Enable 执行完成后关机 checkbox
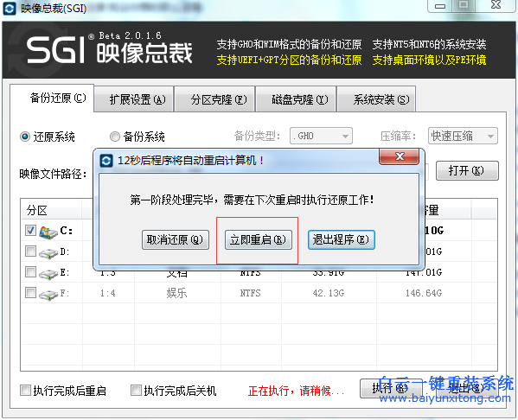 pos(136,391)
